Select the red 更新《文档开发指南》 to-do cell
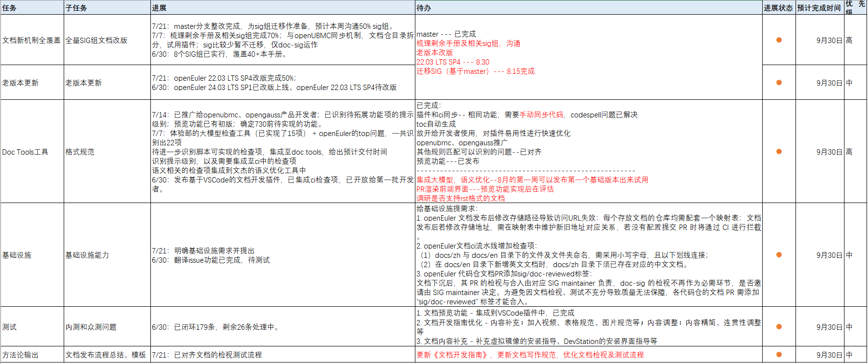This screenshot has height=364, width=868. point(530,355)
